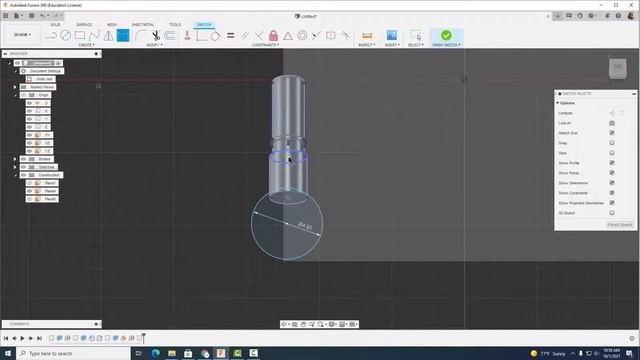Activate the Select tool icon
Viewport: 640px width, 360px height.
pyautogui.click(x=416, y=36)
